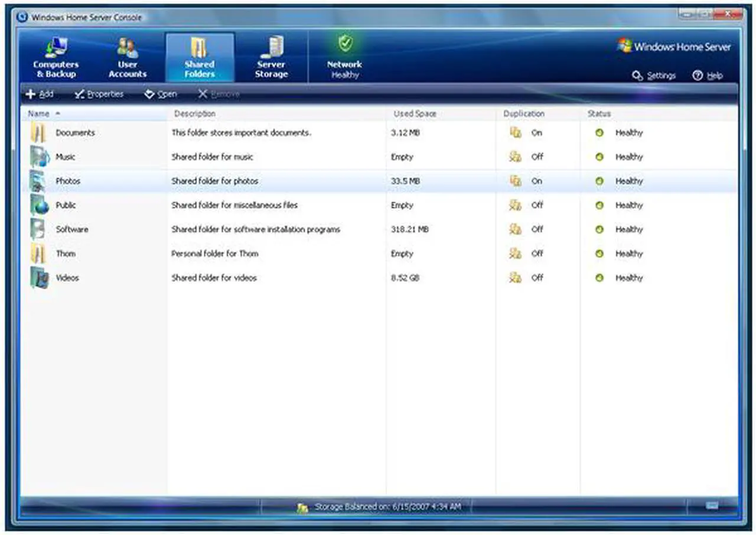The height and width of the screenshot is (535, 756).
Task: Click the Open toolbar button
Action: pos(161,94)
